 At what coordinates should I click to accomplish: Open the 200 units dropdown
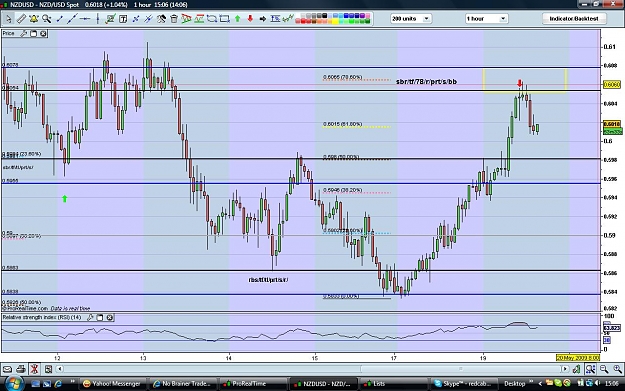(411, 19)
